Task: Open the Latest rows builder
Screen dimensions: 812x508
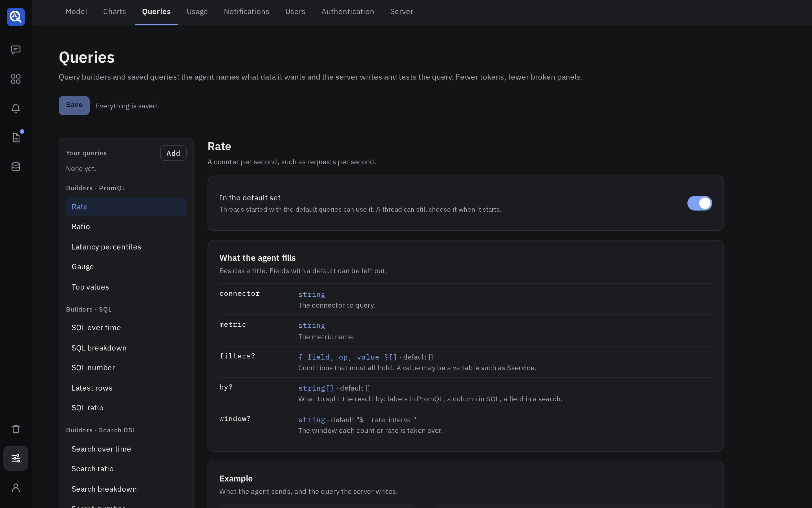Action: click(x=126, y=388)
